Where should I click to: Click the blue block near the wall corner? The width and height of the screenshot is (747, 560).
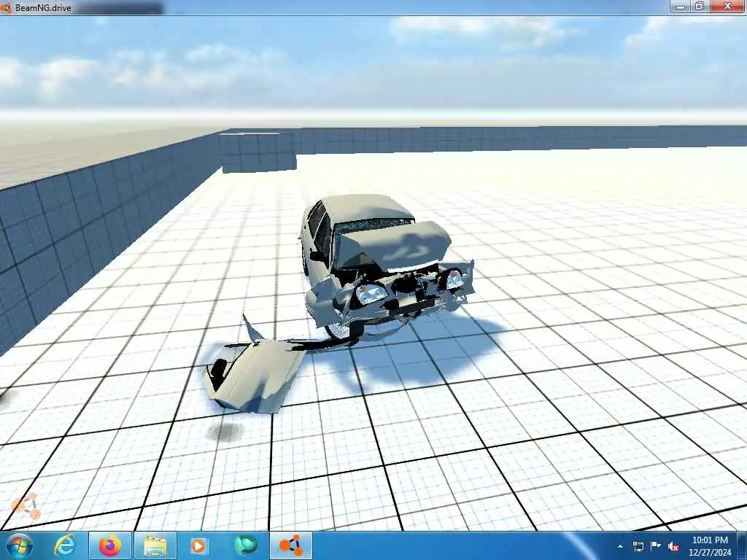(x=258, y=152)
